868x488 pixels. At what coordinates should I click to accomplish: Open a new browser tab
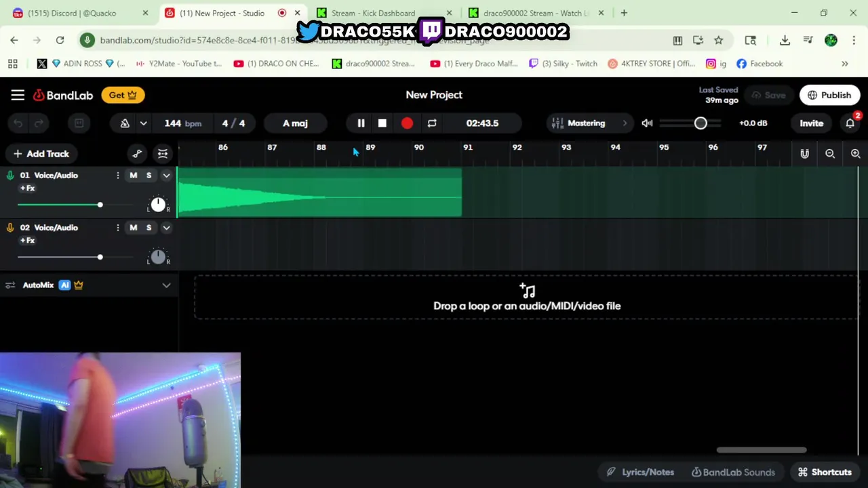[624, 13]
